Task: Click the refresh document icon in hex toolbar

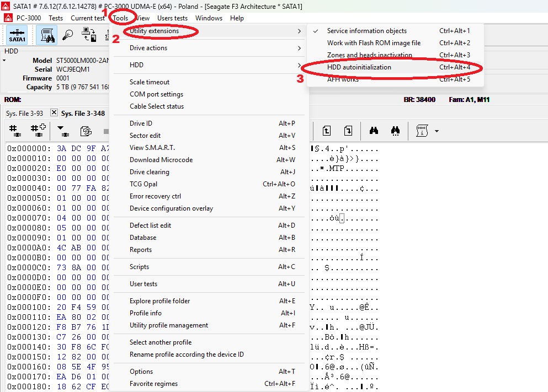Action: (86, 131)
